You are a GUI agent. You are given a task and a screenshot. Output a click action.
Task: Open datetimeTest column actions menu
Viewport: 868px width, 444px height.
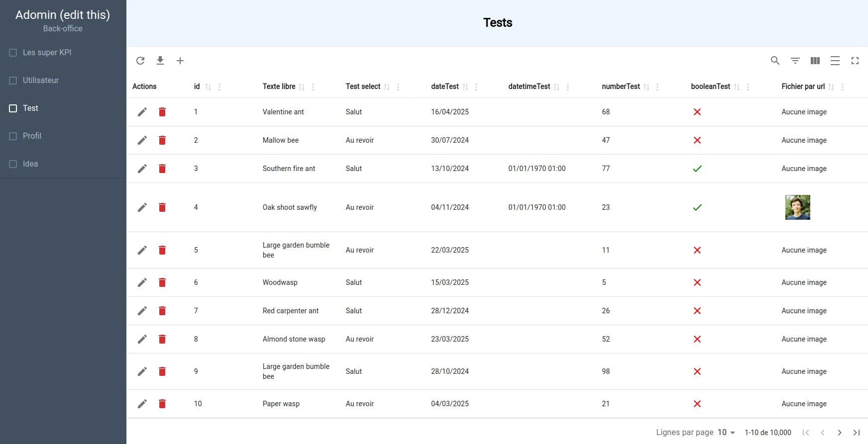[x=568, y=87]
